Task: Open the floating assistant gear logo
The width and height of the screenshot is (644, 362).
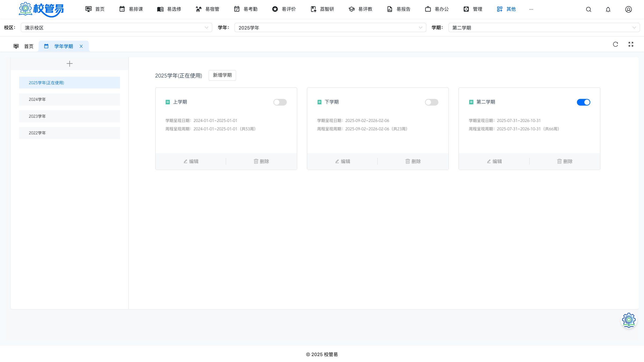Action: (x=629, y=320)
